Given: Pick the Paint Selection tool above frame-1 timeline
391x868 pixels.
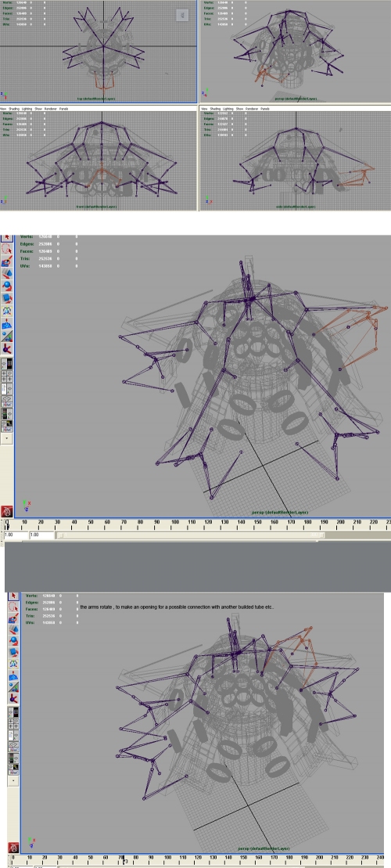Looking at the screenshot, I should 6,261.
